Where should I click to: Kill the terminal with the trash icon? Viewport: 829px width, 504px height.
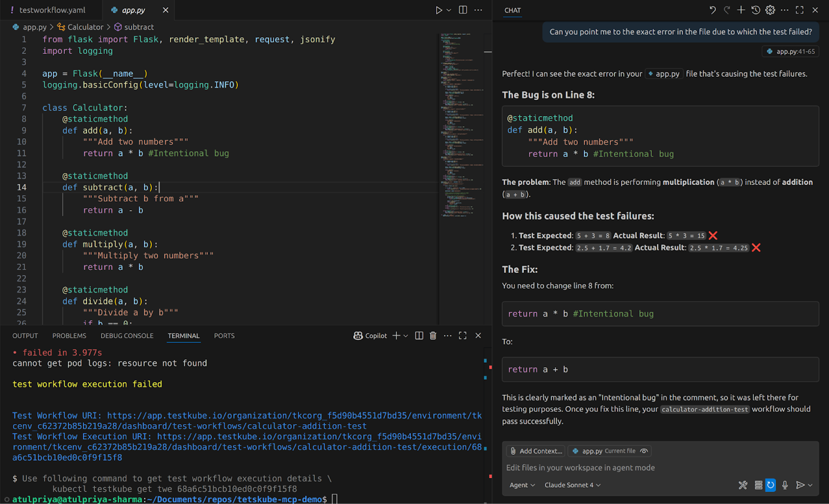(x=433, y=336)
